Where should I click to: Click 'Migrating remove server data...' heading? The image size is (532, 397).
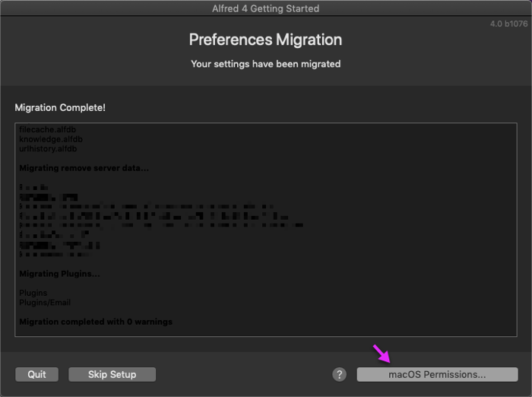(x=84, y=168)
